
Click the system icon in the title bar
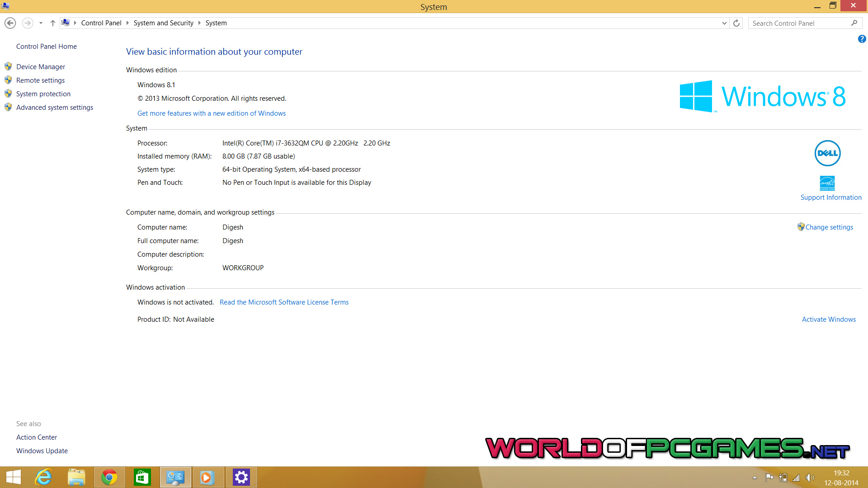5,6
